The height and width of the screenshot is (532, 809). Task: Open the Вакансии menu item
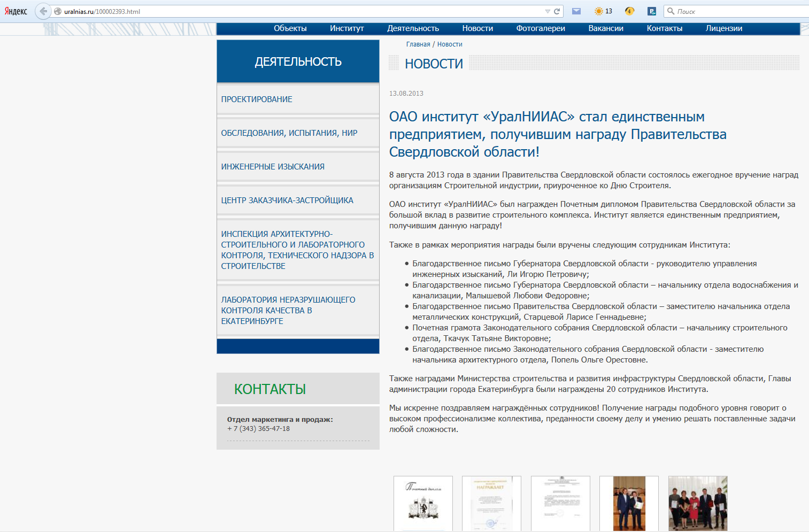tap(606, 28)
